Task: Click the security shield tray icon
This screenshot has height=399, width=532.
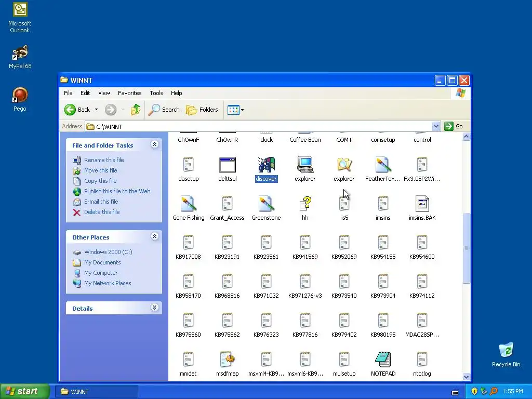Action: [474, 392]
